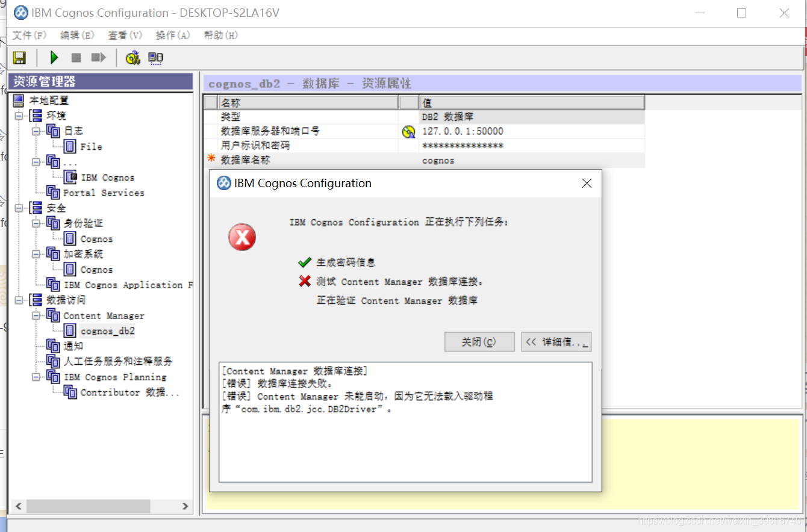Select the Contributor 数据... tree item
This screenshot has width=807, height=532.
click(x=130, y=392)
